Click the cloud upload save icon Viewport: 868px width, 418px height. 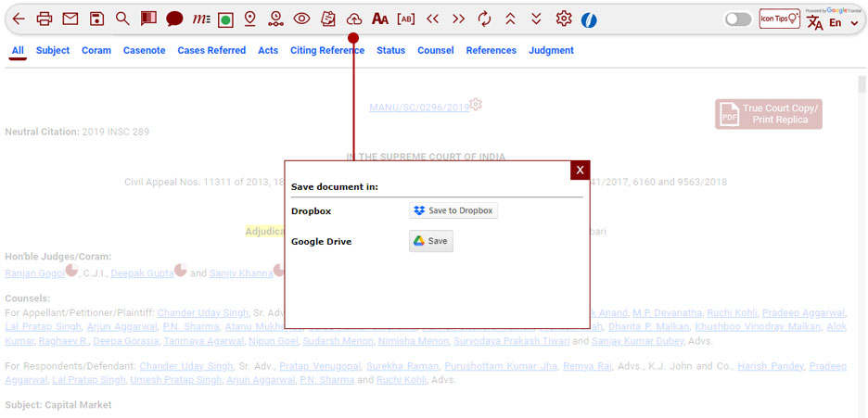pyautogui.click(x=353, y=19)
